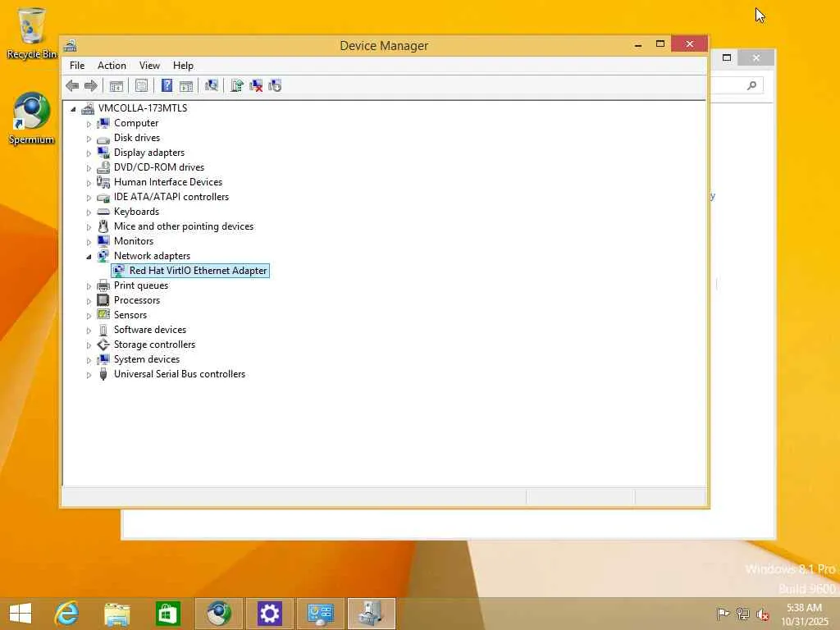The width and height of the screenshot is (840, 630).
Task: Select Red Hat VirtIO Ethernet Adapter
Action: click(x=198, y=271)
